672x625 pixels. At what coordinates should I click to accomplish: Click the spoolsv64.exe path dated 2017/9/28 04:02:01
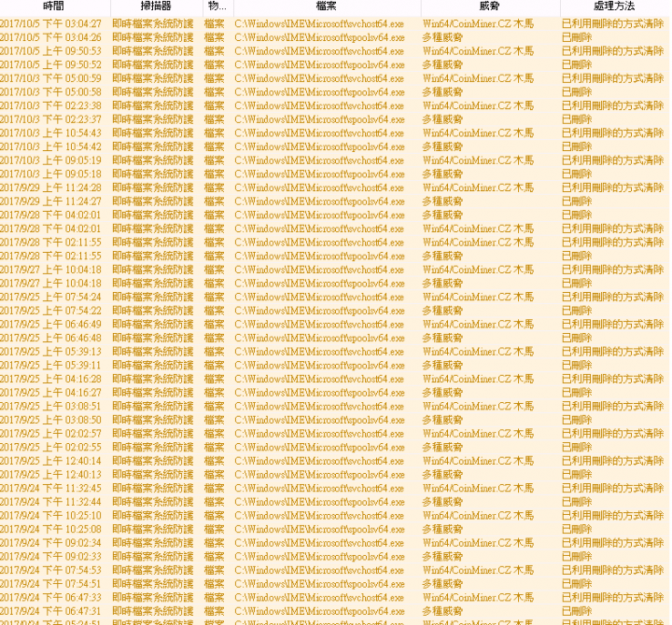pos(320,215)
